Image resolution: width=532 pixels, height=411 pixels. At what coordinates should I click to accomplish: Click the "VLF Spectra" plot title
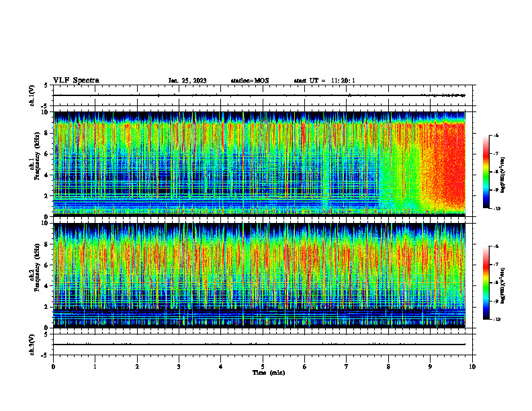point(76,81)
